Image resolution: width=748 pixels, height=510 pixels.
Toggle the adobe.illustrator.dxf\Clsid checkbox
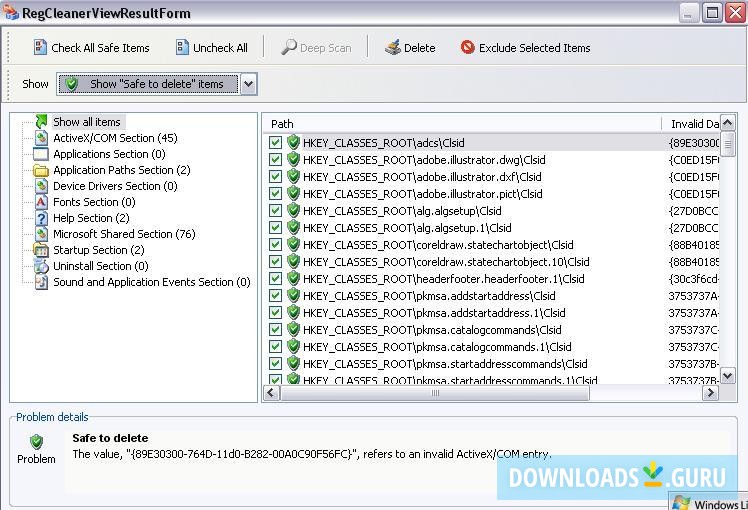click(275, 177)
